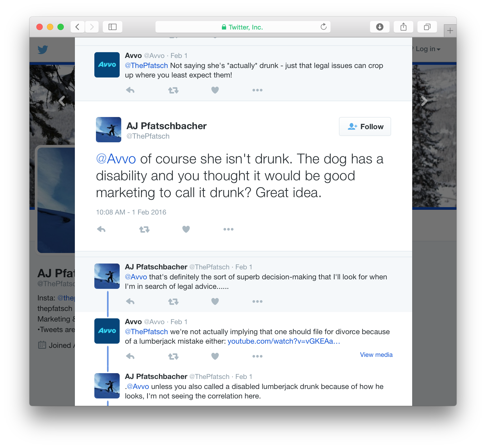
Task: Go back using Safari's back arrow
Action: (77, 27)
